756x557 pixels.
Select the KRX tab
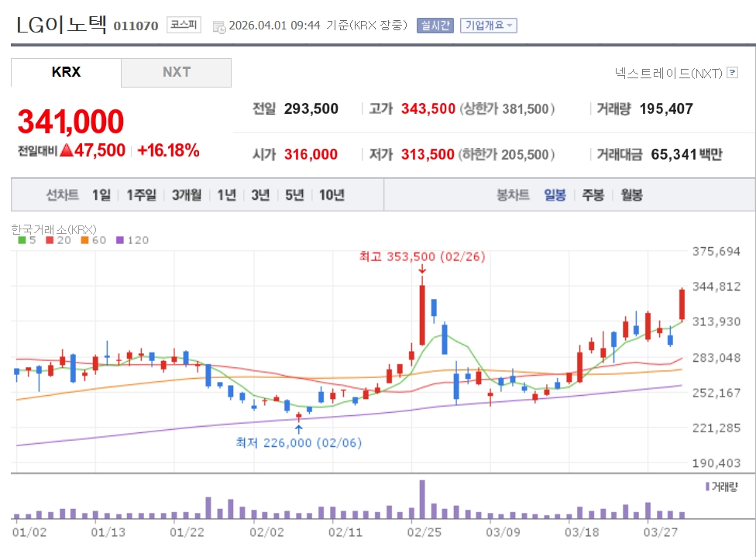coord(66,73)
